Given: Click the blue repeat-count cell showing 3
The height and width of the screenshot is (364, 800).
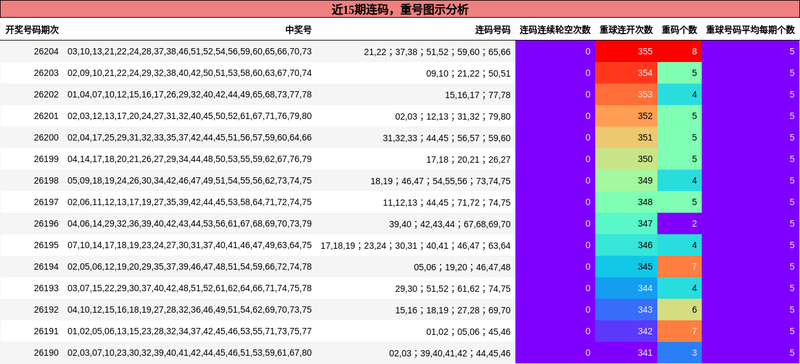Looking at the screenshot, I should tap(680, 353).
